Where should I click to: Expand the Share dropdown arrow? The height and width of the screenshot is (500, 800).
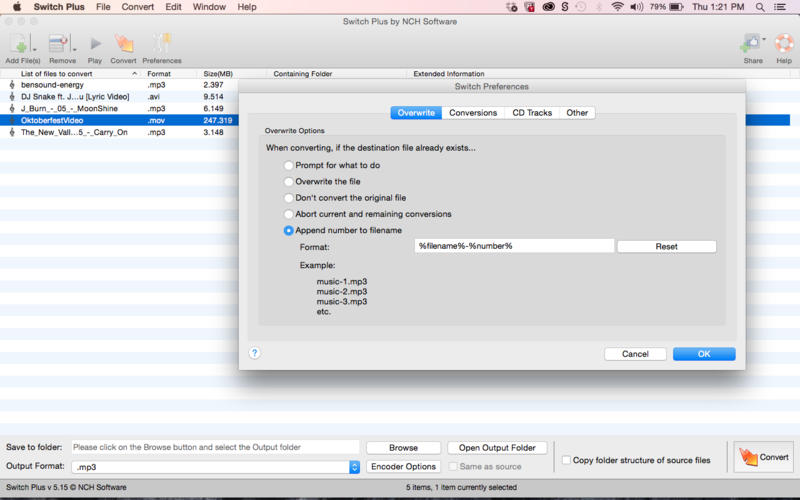click(764, 39)
